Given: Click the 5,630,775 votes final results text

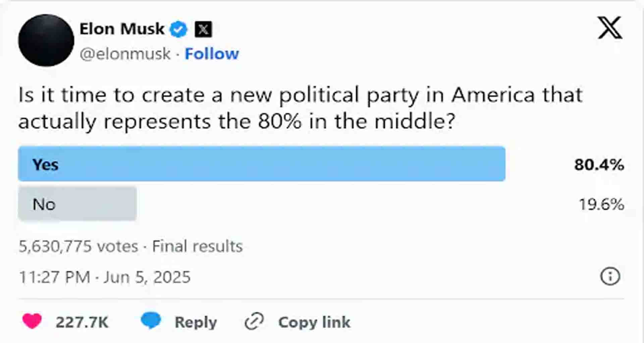Looking at the screenshot, I should 130,246.
